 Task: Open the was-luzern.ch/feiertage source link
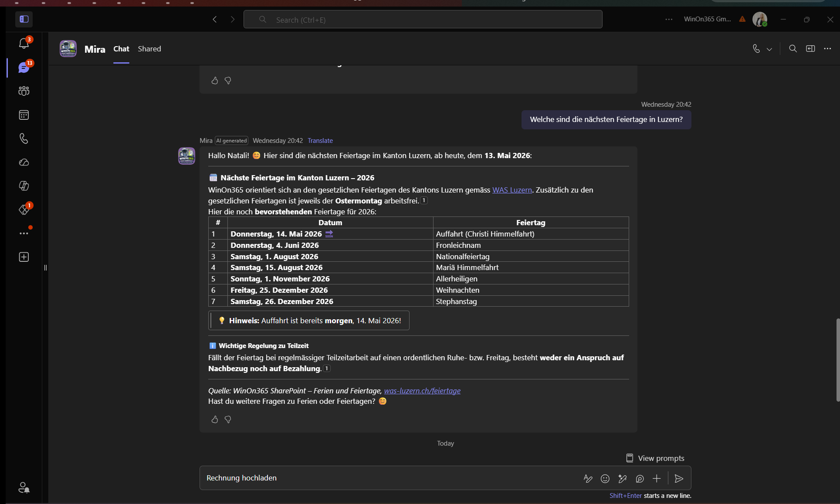[x=422, y=391]
